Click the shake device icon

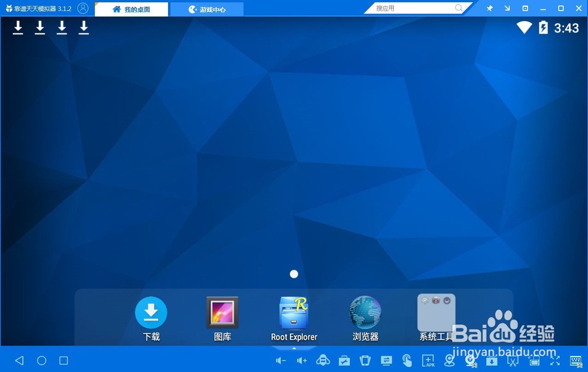(x=365, y=361)
